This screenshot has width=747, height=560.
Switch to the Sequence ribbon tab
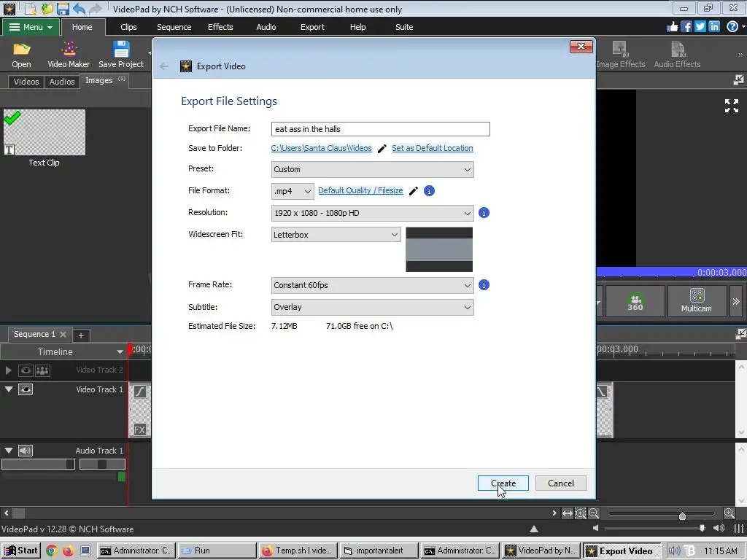pyautogui.click(x=174, y=27)
